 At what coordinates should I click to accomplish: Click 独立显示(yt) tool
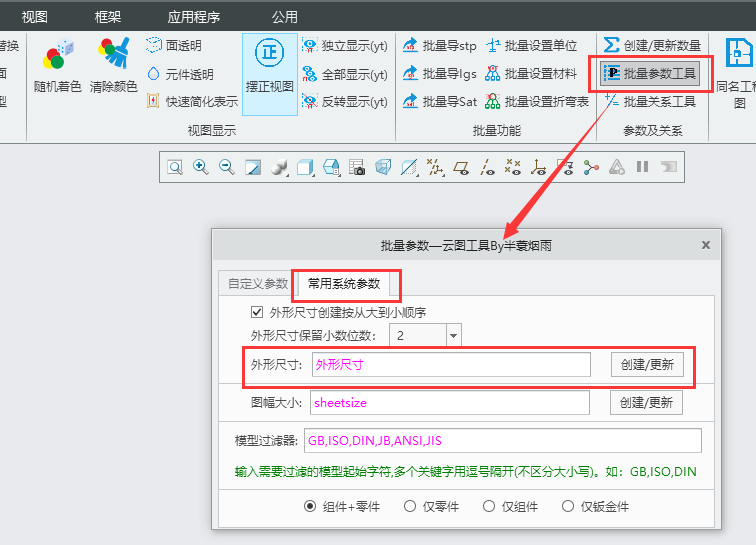pos(345,46)
